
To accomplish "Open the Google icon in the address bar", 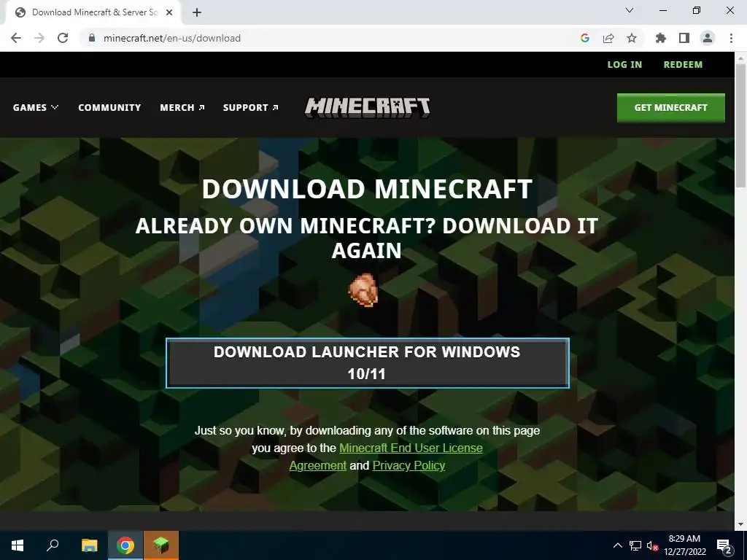I will [585, 38].
